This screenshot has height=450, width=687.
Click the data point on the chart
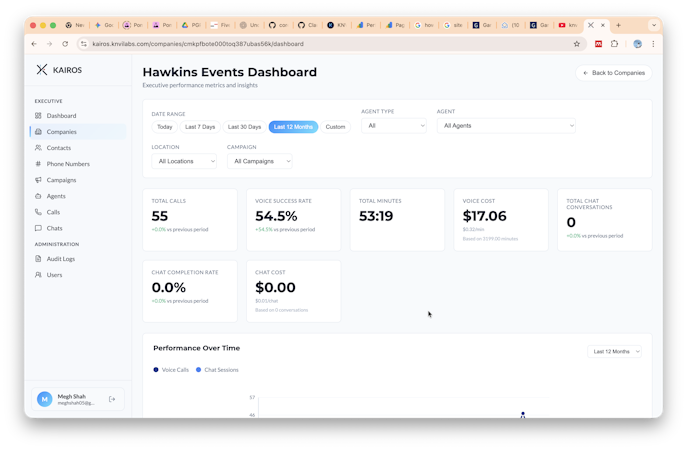[x=523, y=414]
